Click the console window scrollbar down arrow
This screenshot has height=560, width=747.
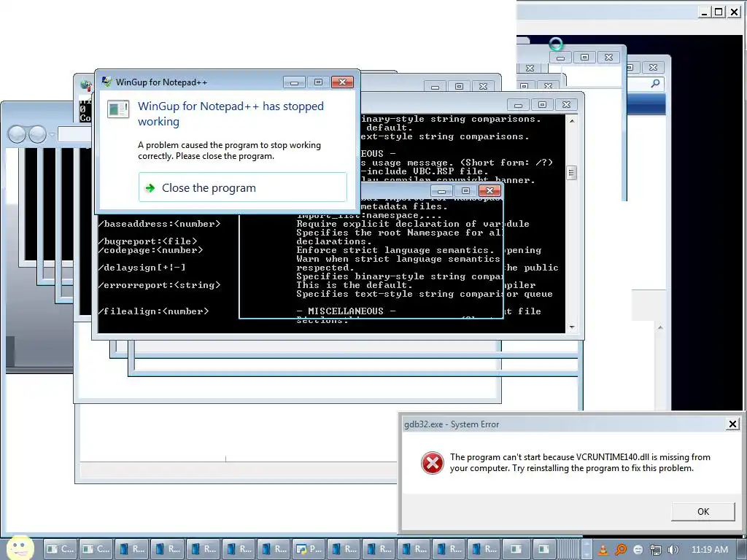pyautogui.click(x=572, y=327)
